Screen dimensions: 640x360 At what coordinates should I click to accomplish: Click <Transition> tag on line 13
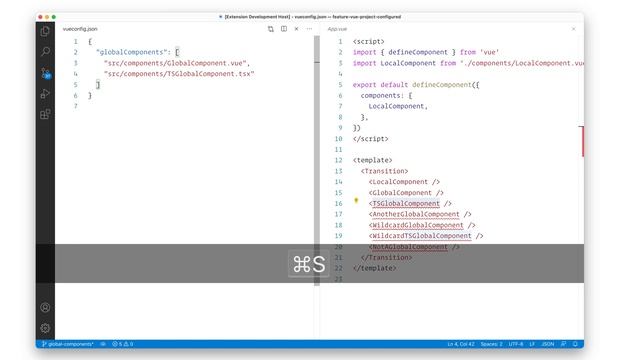pos(384,171)
